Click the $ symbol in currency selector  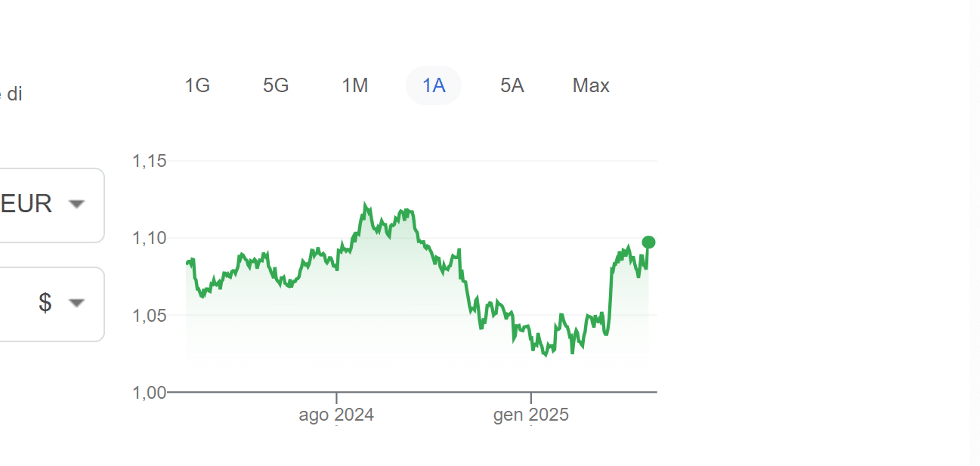point(45,303)
